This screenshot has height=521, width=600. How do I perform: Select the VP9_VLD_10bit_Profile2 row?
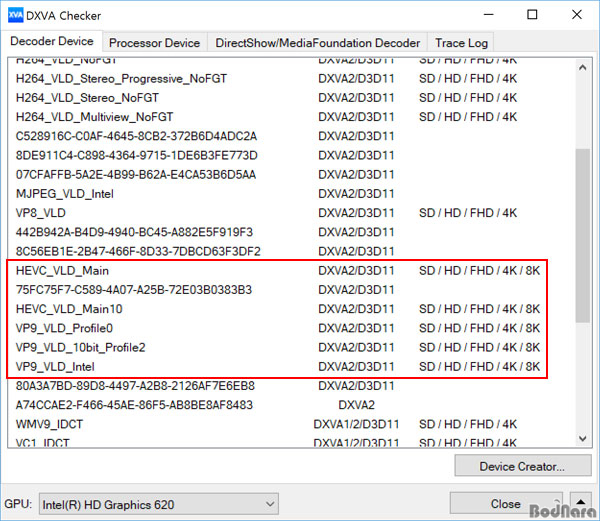coord(81,348)
